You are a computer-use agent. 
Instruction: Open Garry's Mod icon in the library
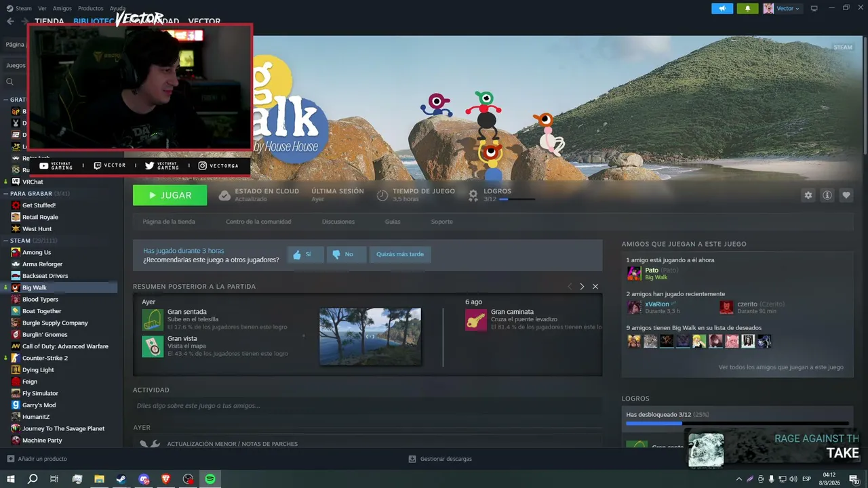[x=16, y=405]
